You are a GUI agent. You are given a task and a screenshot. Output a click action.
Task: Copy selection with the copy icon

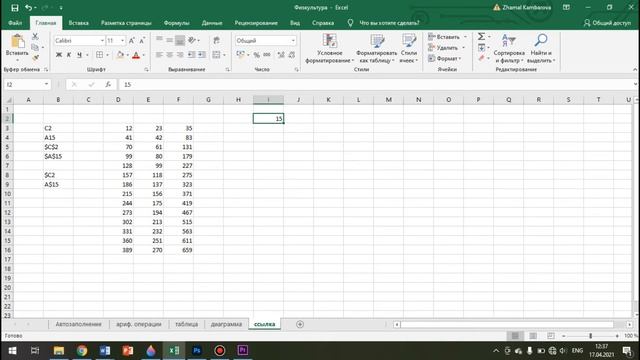(35, 47)
